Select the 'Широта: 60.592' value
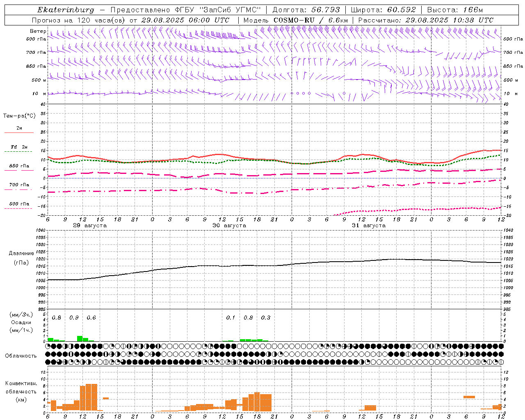This screenshot has width=525, height=420. pos(383,10)
